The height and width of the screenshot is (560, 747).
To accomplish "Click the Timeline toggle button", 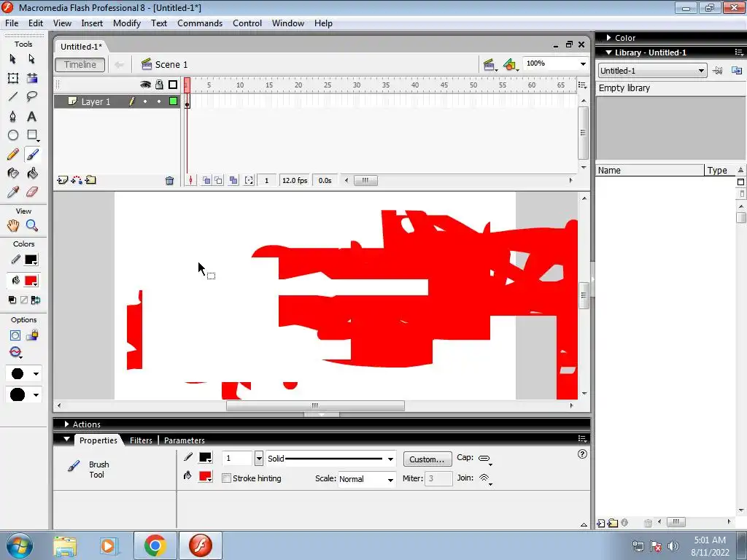I will pyautogui.click(x=80, y=65).
